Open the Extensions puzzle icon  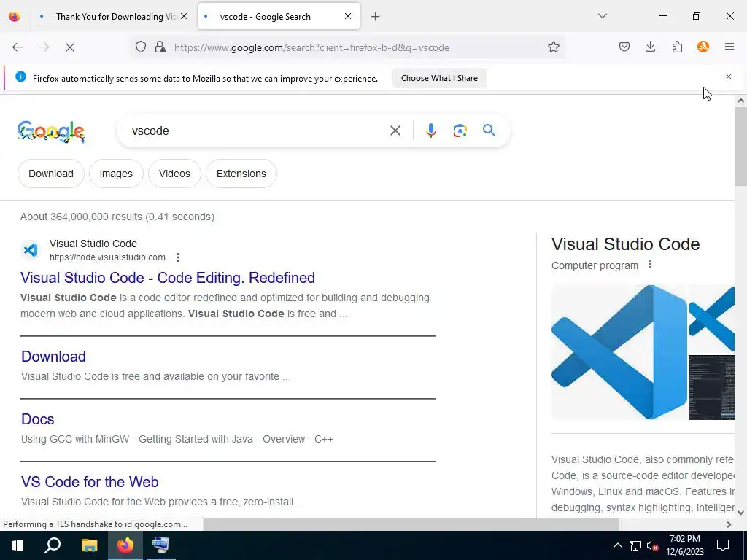pyautogui.click(x=677, y=47)
